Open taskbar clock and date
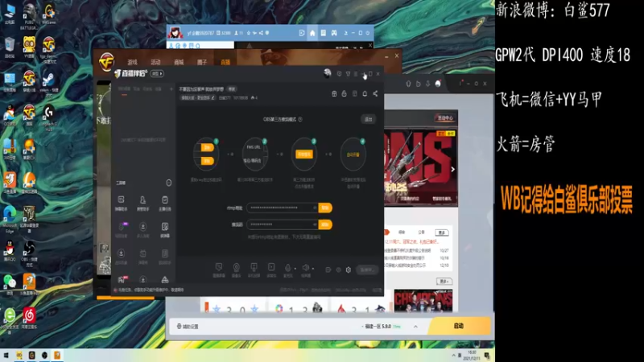Image resolution: width=644 pixels, height=362 pixels. click(x=472, y=355)
